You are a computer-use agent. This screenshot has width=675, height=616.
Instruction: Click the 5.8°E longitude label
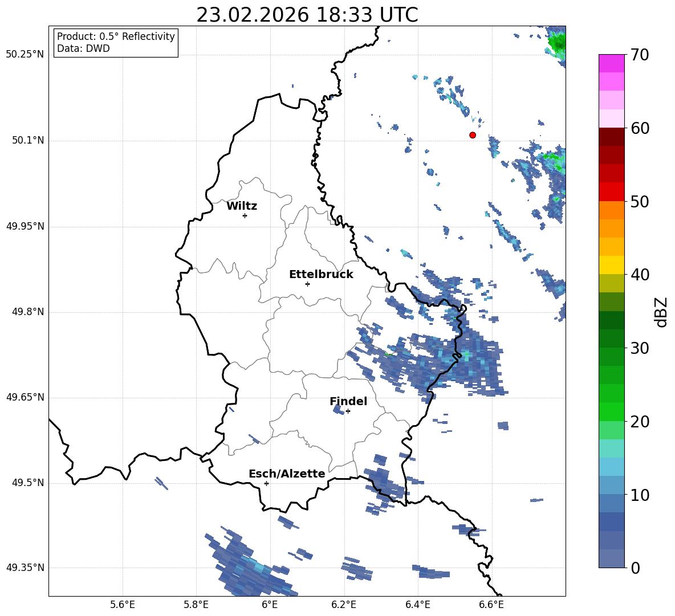(196, 605)
